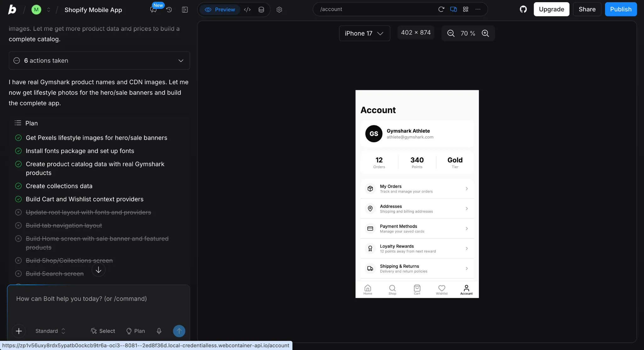Select the Home tab in app preview
This screenshot has width=644, height=350.
tap(368, 290)
